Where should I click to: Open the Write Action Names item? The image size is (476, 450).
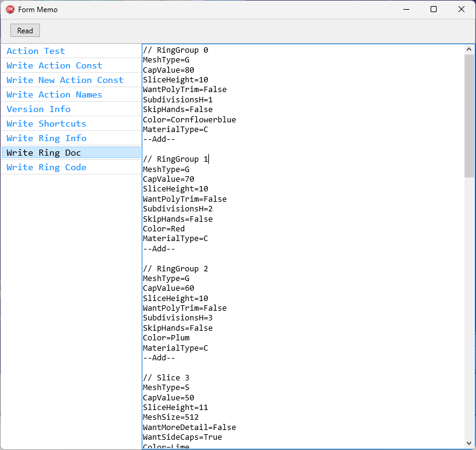click(x=54, y=94)
